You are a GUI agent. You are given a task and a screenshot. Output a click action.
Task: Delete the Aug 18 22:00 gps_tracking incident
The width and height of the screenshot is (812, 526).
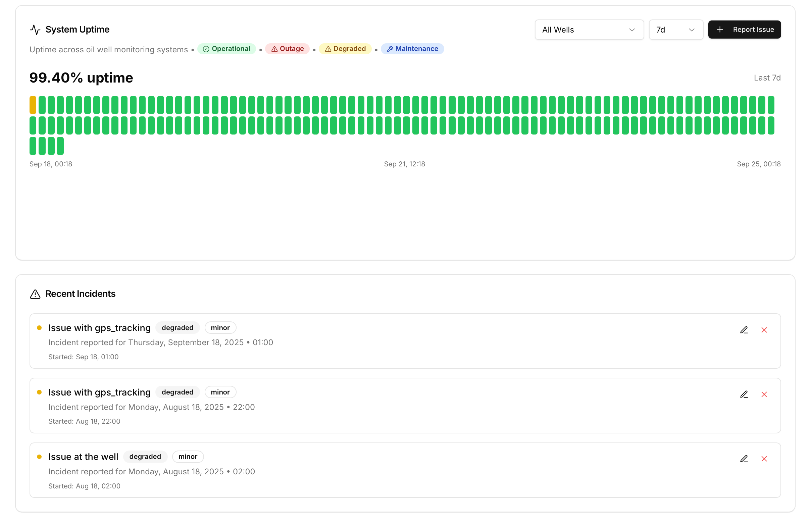[x=764, y=394]
